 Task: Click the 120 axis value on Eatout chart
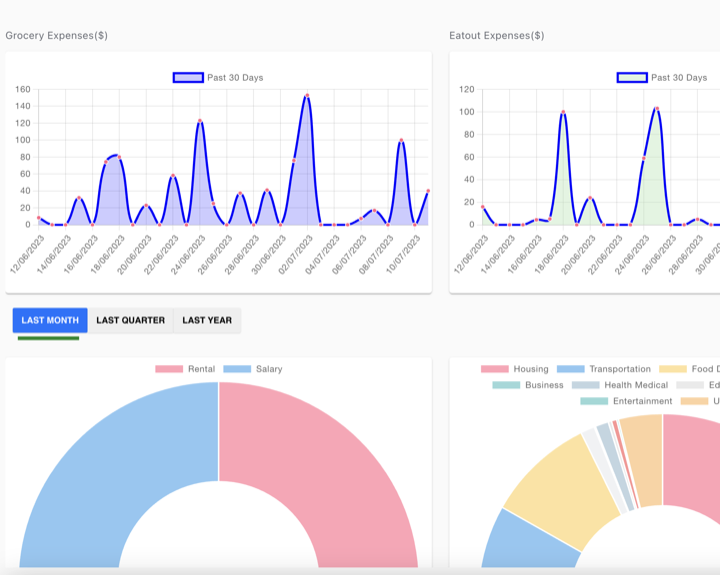click(467, 89)
